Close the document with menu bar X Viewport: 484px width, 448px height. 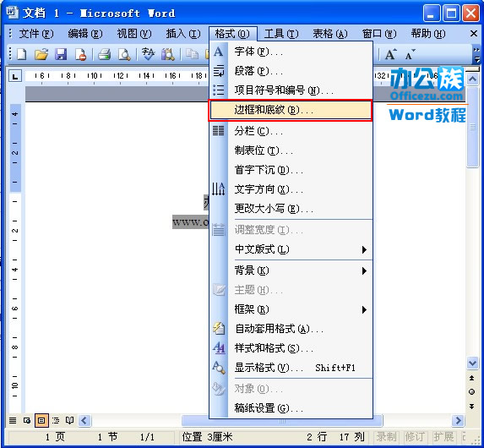(474, 33)
